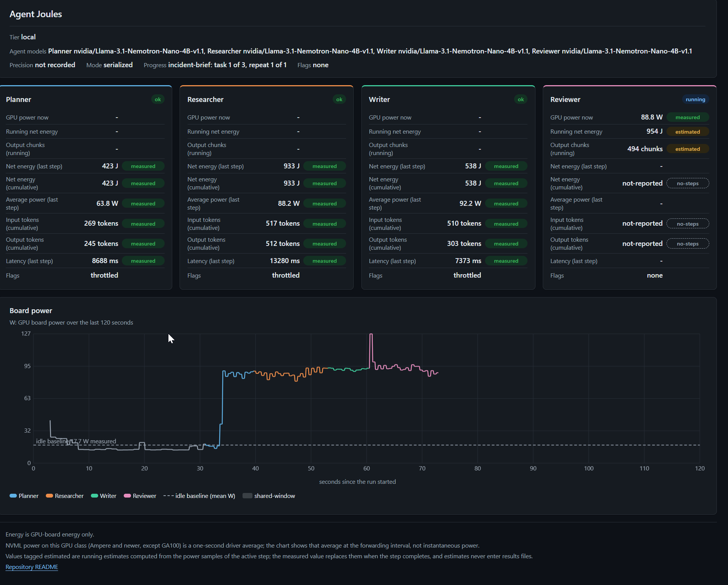Viewport: 728px width, 585px height.
Task: Select Planner latency value 8688 ms
Action: tap(105, 261)
